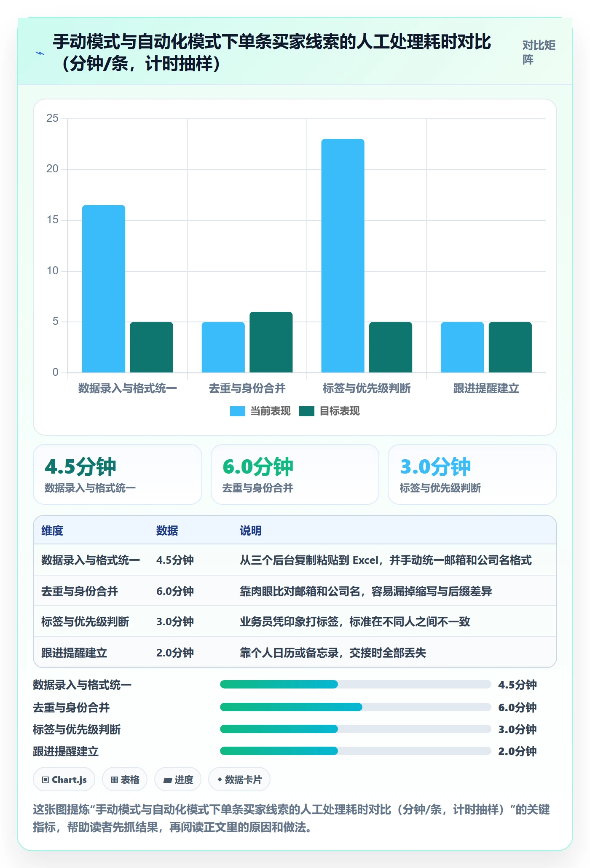Click the 数据 column header

[x=167, y=530]
